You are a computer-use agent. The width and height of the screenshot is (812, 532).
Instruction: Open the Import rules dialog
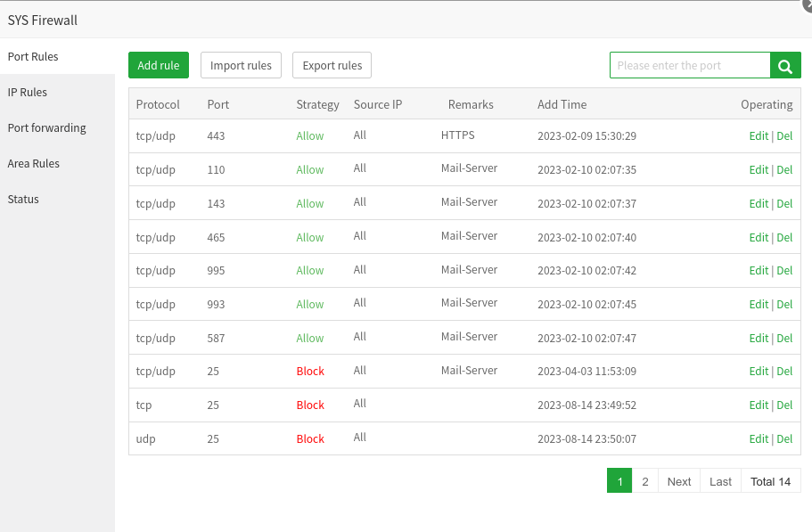click(241, 65)
